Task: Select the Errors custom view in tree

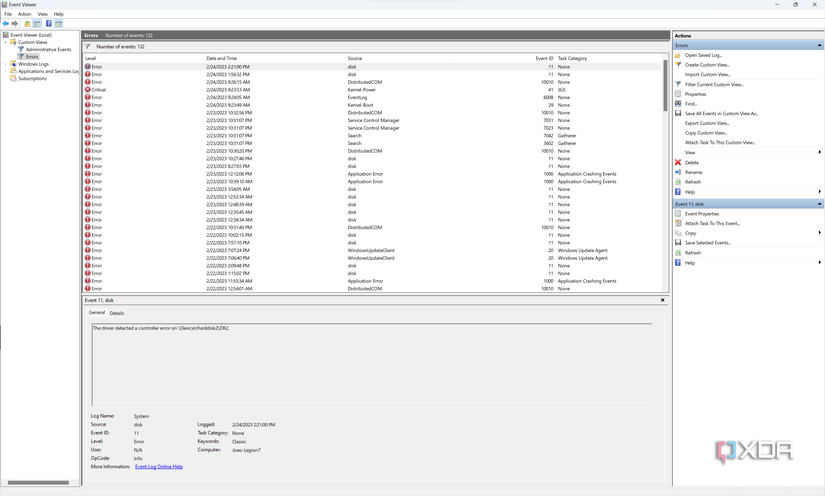Action: tap(32, 57)
